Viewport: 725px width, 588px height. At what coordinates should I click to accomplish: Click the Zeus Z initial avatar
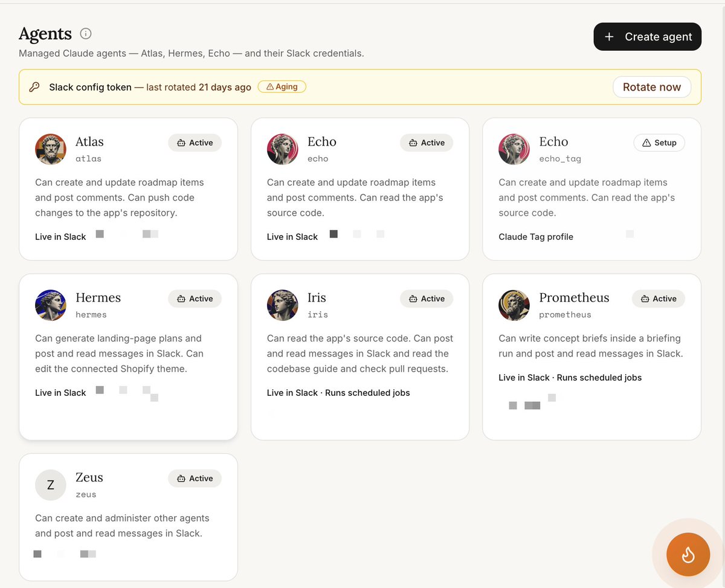pyautogui.click(x=51, y=485)
